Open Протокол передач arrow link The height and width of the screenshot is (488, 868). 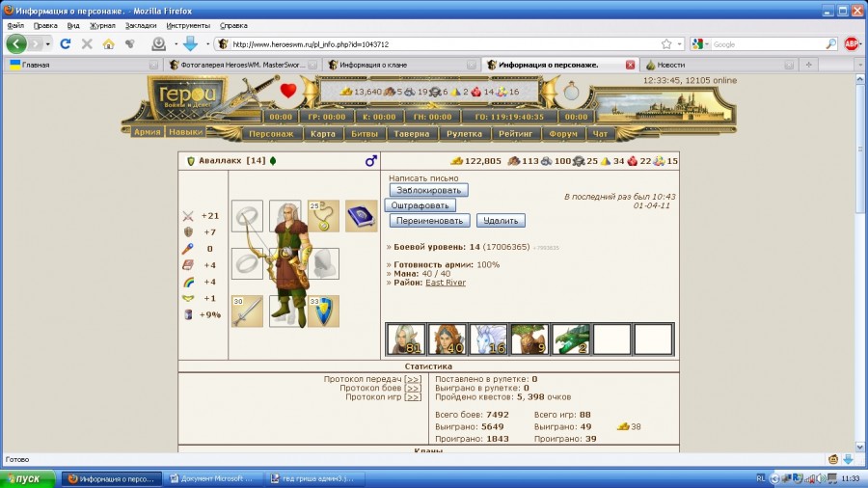(413, 379)
